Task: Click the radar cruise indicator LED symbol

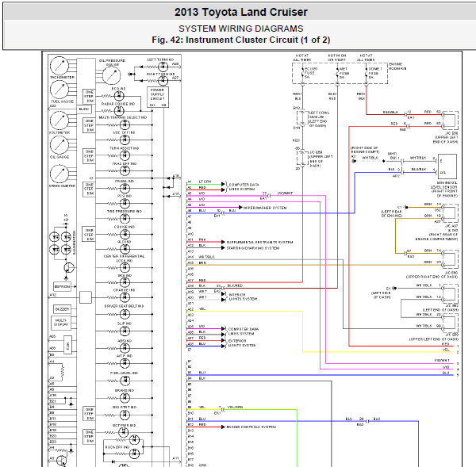Action: [119, 111]
